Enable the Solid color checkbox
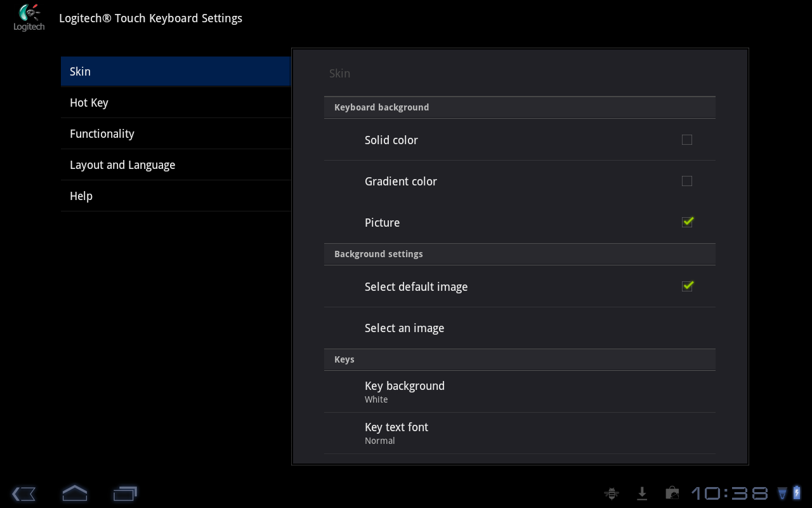812x508 pixels. [687, 140]
